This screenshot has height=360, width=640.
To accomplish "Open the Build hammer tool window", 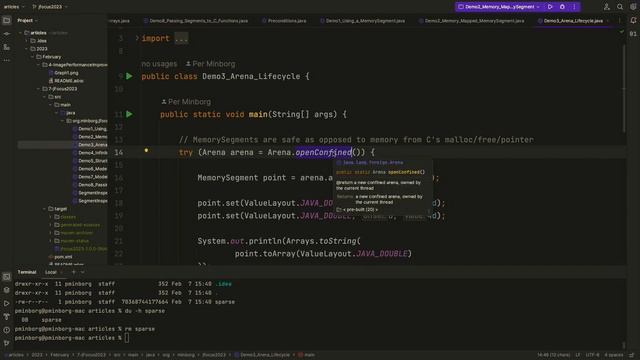I will [x=7, y=316].
